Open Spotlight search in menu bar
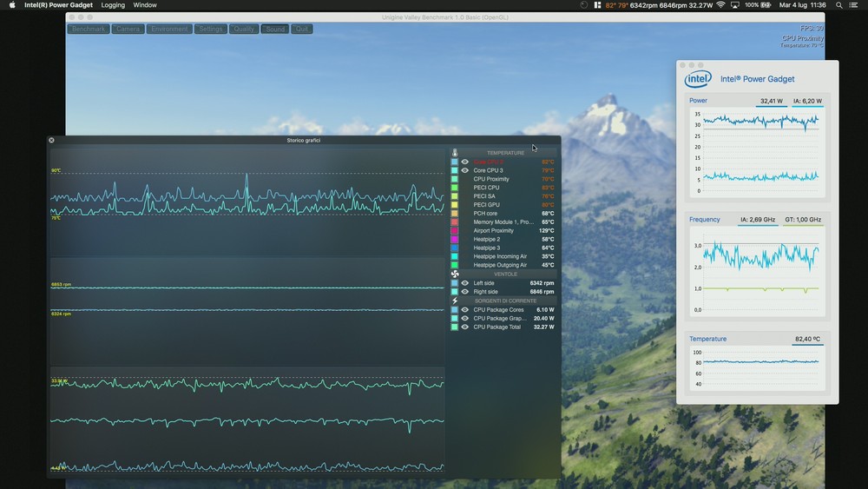This screenshot has height=489, width=868. pyautogui.click(x=835, y=5)
